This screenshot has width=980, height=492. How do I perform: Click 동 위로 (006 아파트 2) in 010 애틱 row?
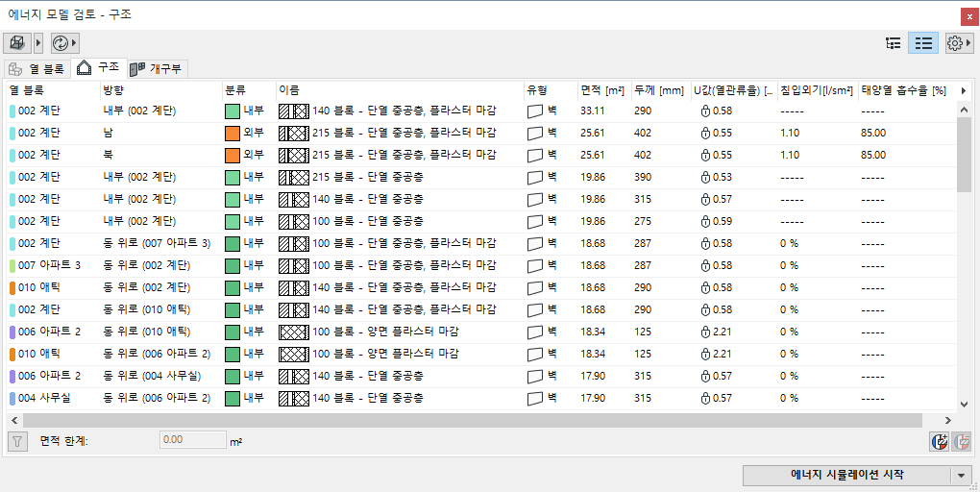tap(157, 354)
